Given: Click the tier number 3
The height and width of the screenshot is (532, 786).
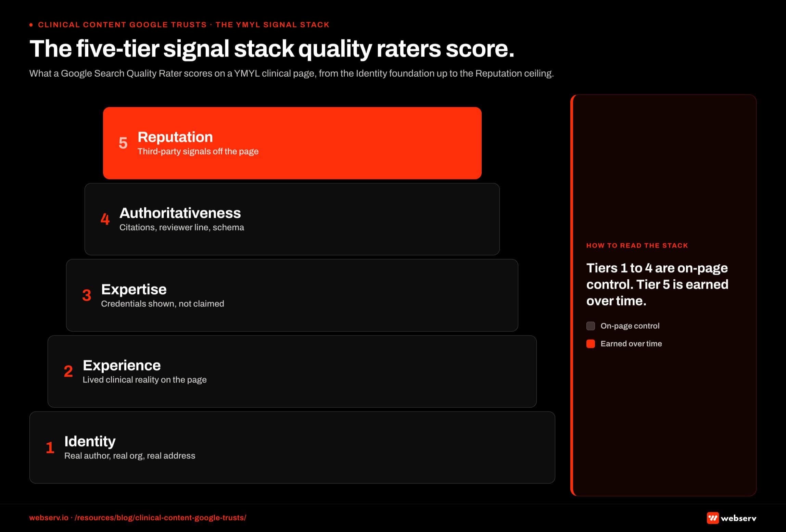Looking at the screenshot, I should [x=87, y=295].
